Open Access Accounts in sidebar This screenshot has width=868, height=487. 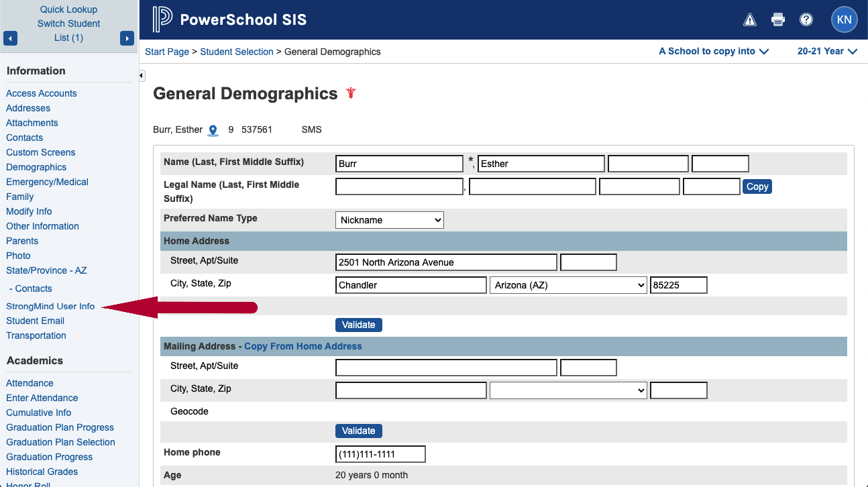click(42, 93)
